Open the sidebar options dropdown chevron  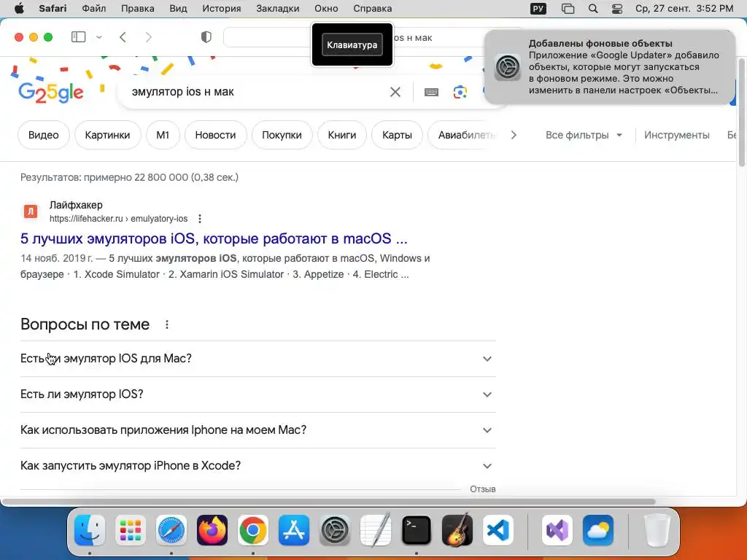(x=99, y=37)
